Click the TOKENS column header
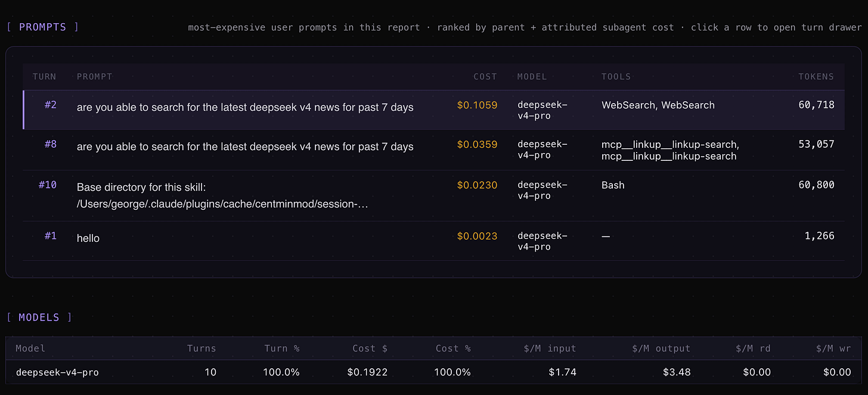868x395 pixels. [816, 77]
